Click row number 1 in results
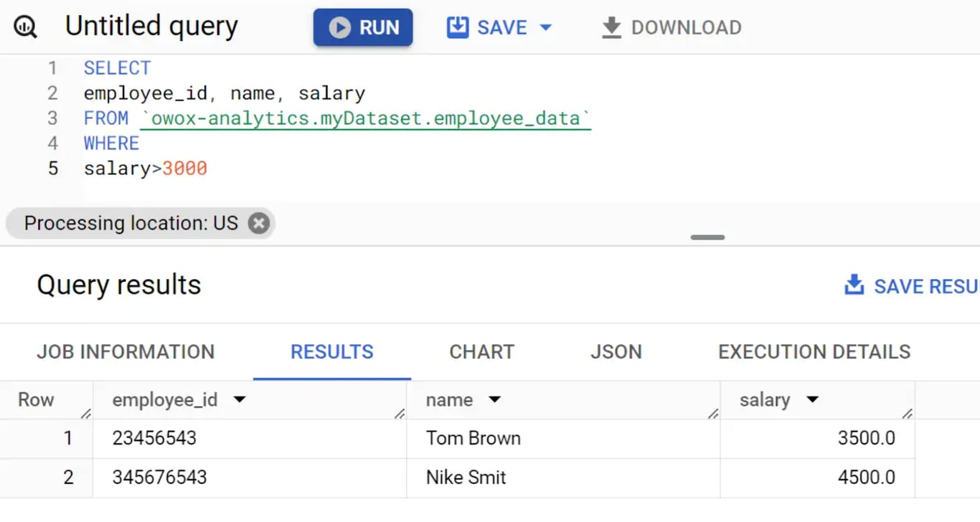The image size is (980, 522). click(x=68, y=438)
